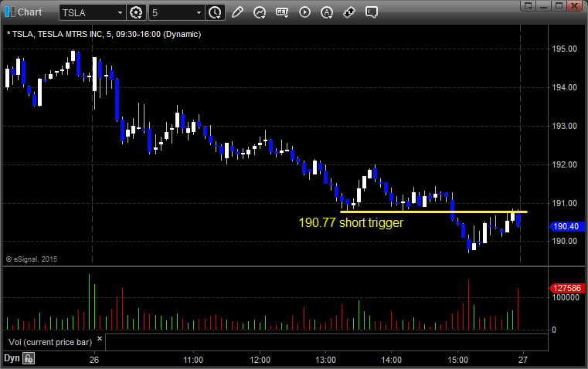This screenshot has height=369, width=588.
Task: Click the 14:00 time axis label
Action: click(x=392, y=360)
